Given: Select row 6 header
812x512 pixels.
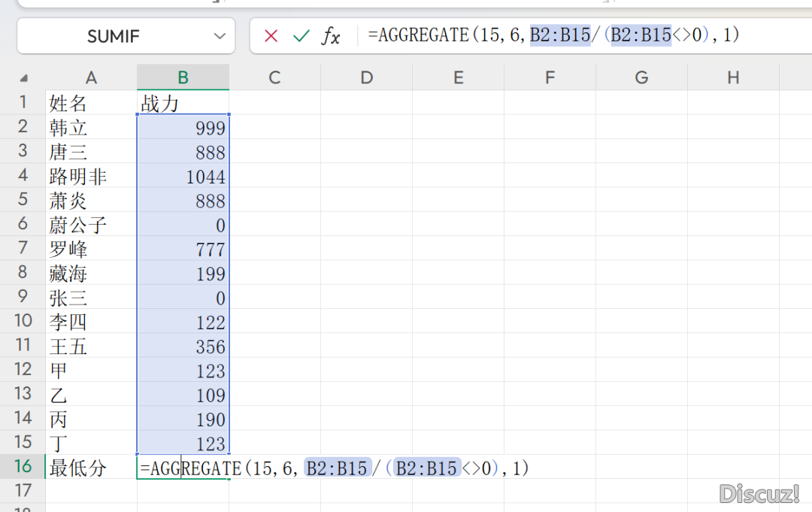Looking at the screenshot, I should [x=23, y=224].
